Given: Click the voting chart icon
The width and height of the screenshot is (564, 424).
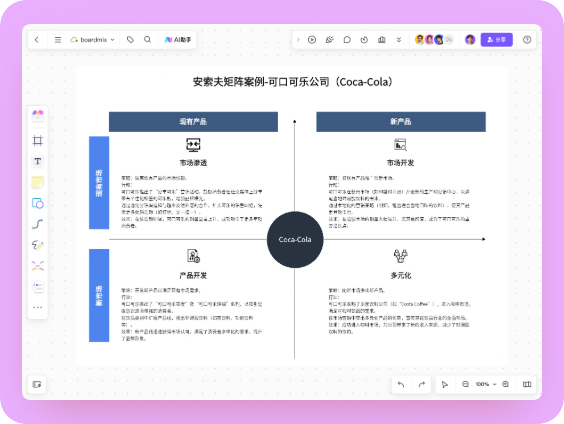Looking at the screenshot, I should click(382, 40).
